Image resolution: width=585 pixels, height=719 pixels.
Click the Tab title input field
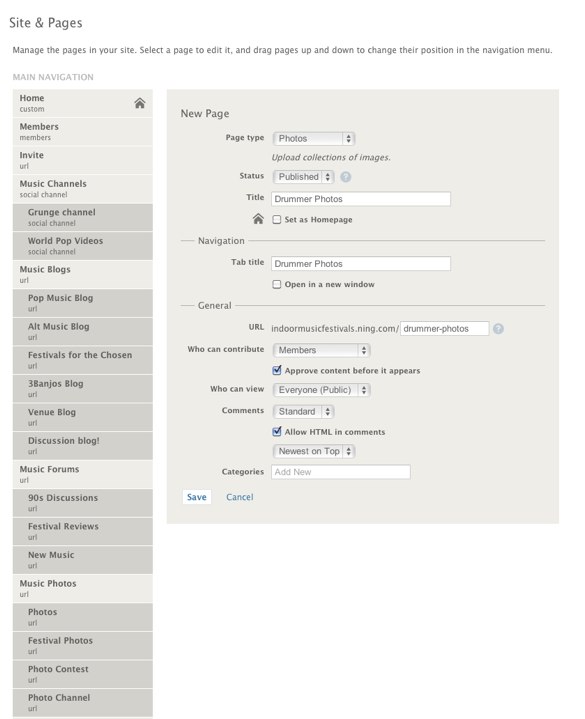[x=361, y=264]
